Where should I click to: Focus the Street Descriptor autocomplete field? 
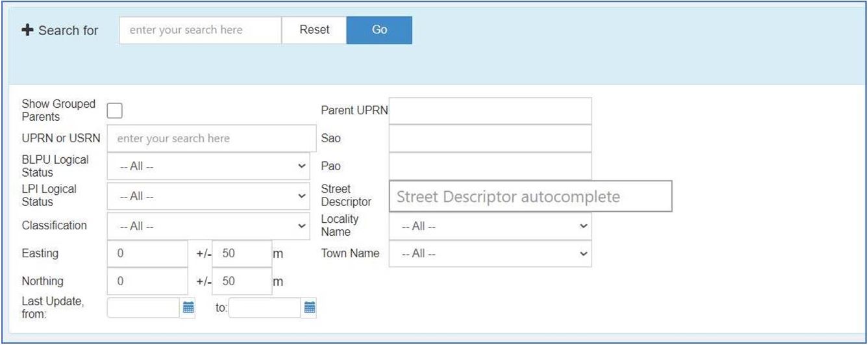pos(530,196)
